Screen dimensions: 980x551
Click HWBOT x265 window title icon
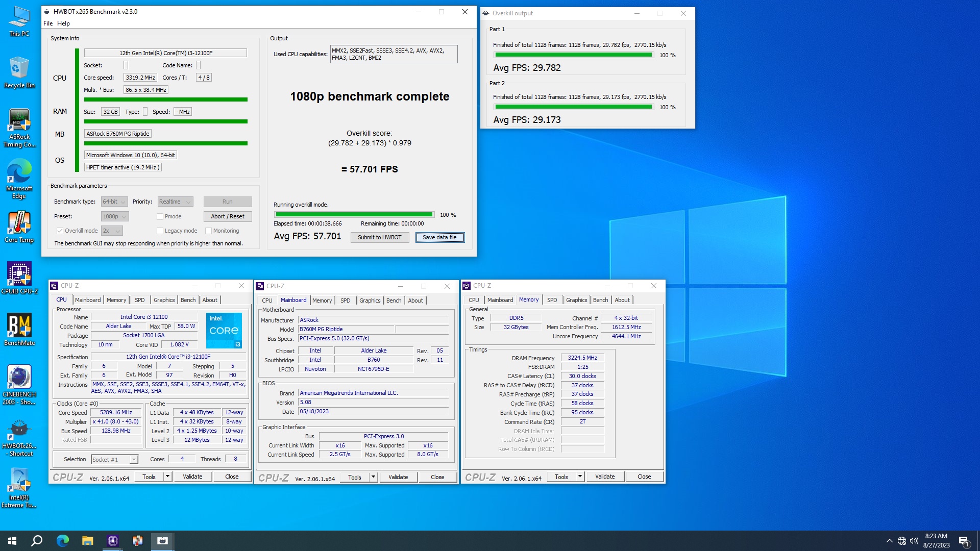(47, 12)
